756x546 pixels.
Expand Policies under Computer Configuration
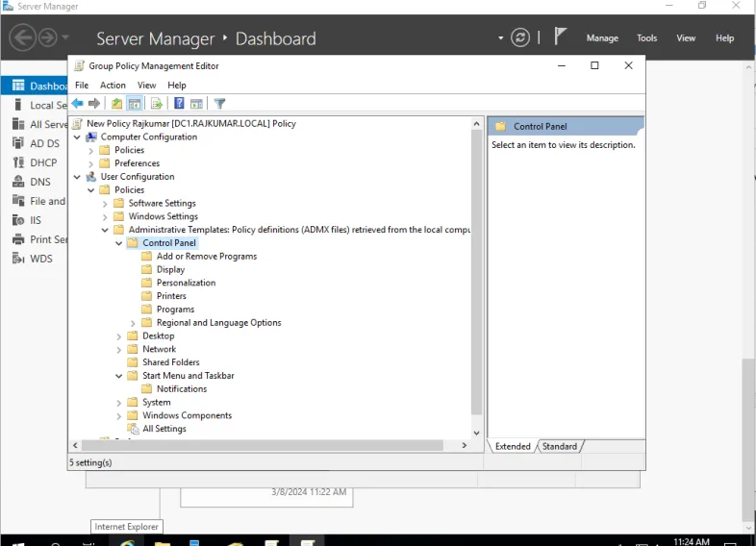click(x=90, y=151)
